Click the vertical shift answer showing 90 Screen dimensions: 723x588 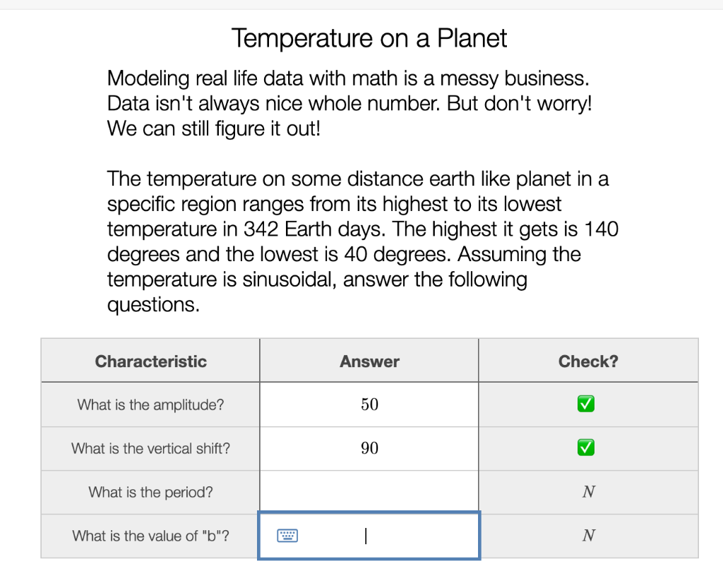point(369,448)
